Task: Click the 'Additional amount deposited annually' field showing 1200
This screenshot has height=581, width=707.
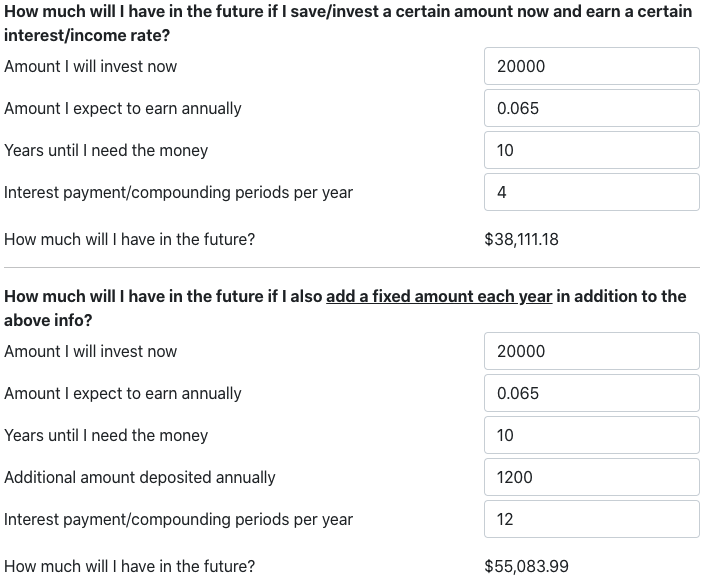Action: pyautogui.click(x=592, y=477)
